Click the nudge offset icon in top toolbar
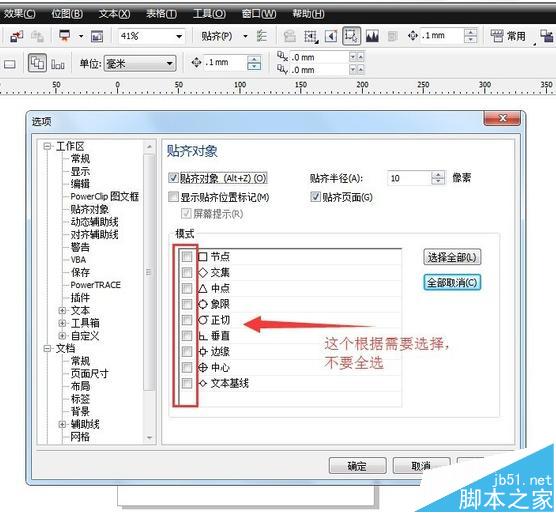The height and width of the screenshot is (514, 556). 412,36
